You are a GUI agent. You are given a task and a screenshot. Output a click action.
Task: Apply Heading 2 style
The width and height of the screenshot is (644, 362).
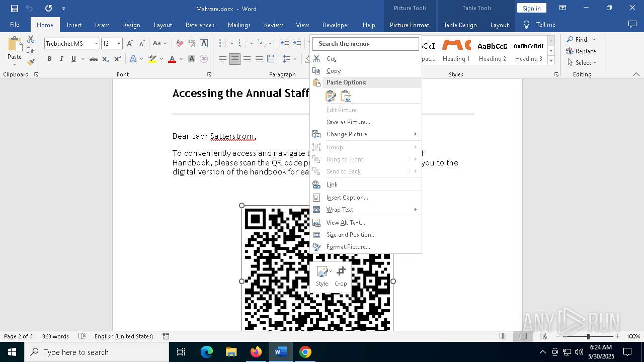coord(493,51)
